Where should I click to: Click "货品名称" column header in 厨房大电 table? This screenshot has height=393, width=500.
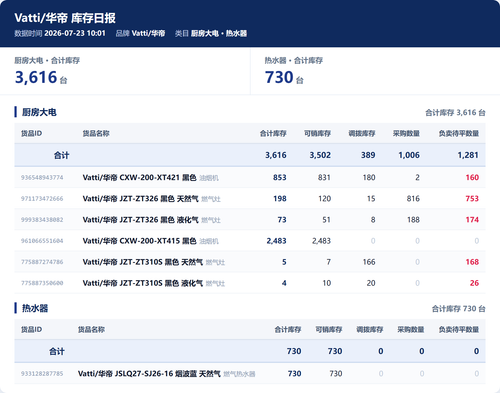click(x=96, y=134)
